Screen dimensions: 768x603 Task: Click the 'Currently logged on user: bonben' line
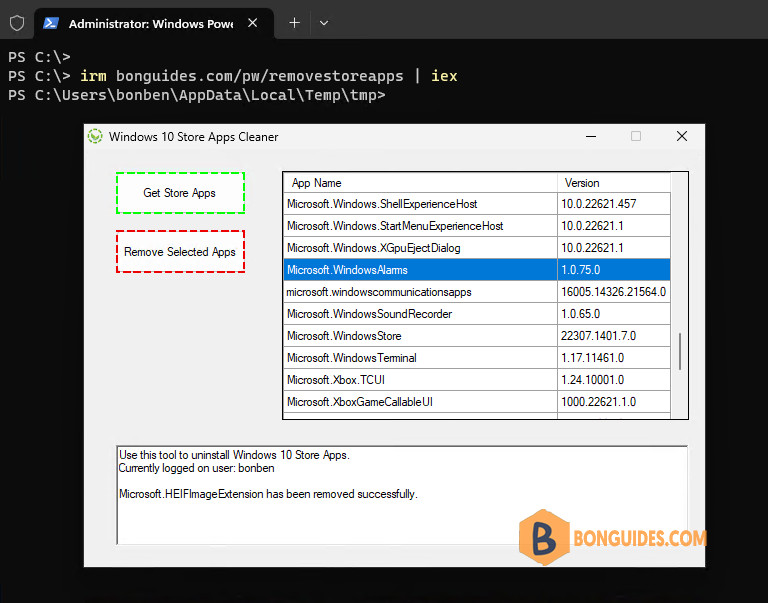click(196, 468)
